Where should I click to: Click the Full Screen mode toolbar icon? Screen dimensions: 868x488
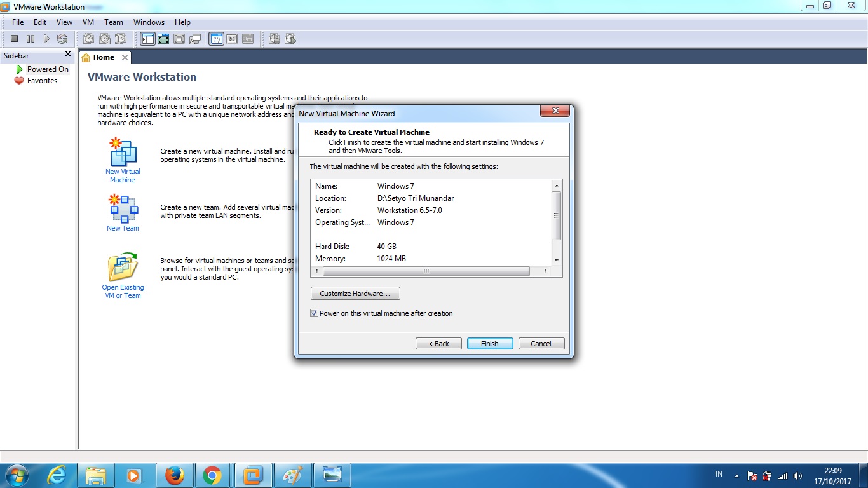(164, 39)
